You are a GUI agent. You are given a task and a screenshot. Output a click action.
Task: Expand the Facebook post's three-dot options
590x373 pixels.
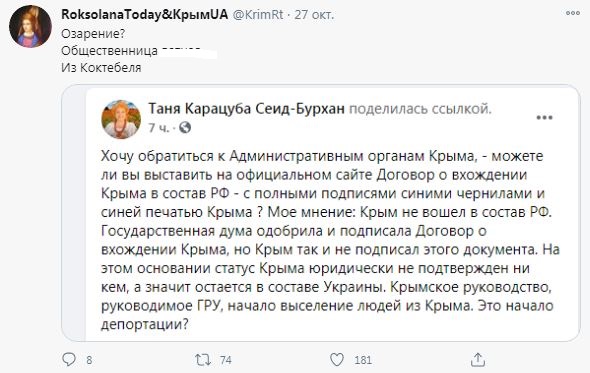[x=544, y=117]
